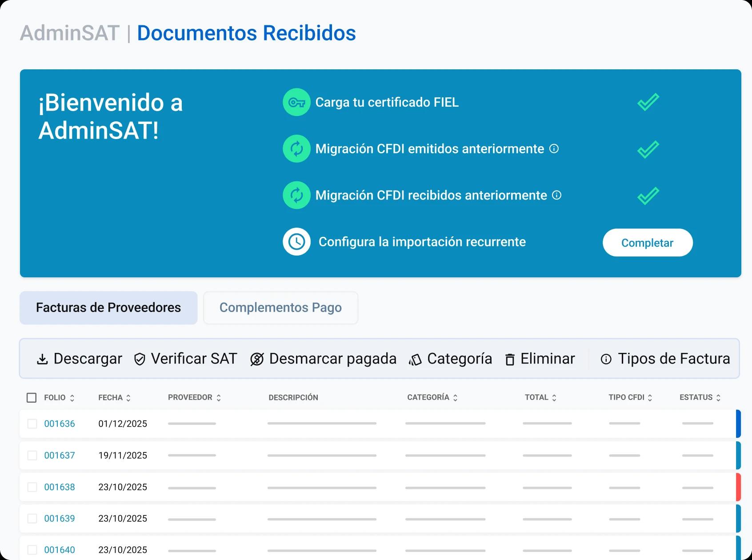Click the red status bar of row 001638
This screenshot has width=752, height=560.
pyautogui.click(x=738, y=487)
